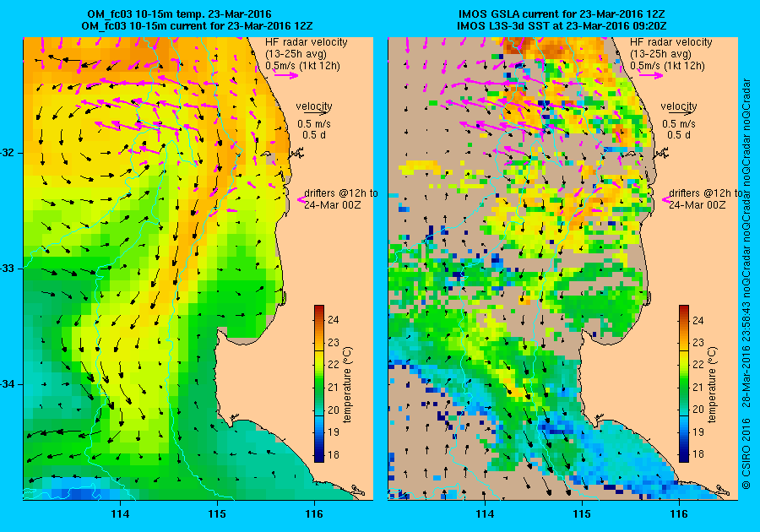
Task: Click the '-33' latitude label
Action: coord(8,269)
